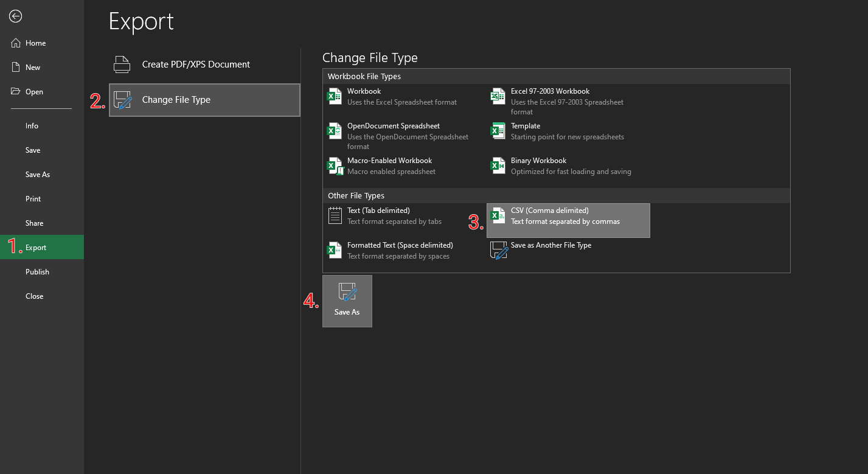
Task: Select Binary Workbook label
Action: pyautogui.click(x=538, y=161)
